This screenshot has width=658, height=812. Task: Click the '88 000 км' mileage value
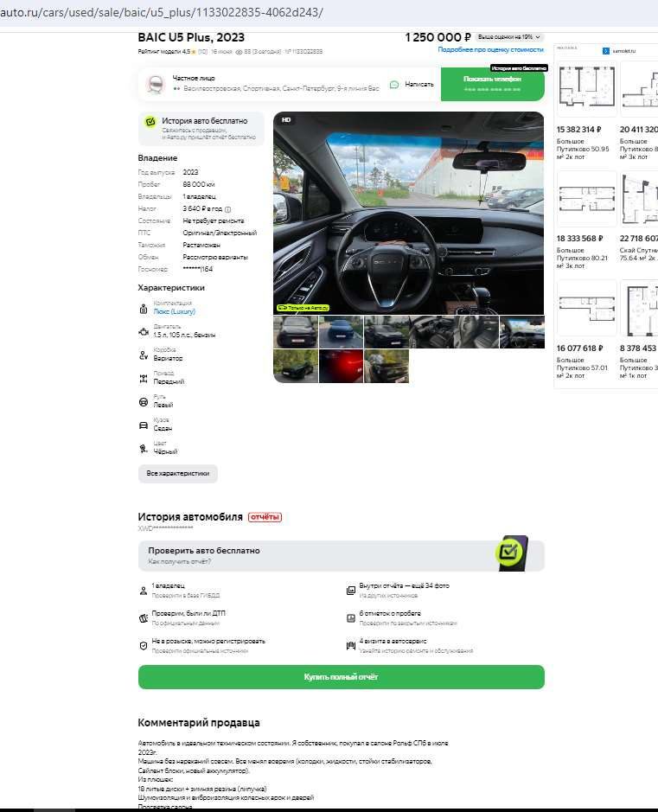pyautogui.click(x=199, y=184)
